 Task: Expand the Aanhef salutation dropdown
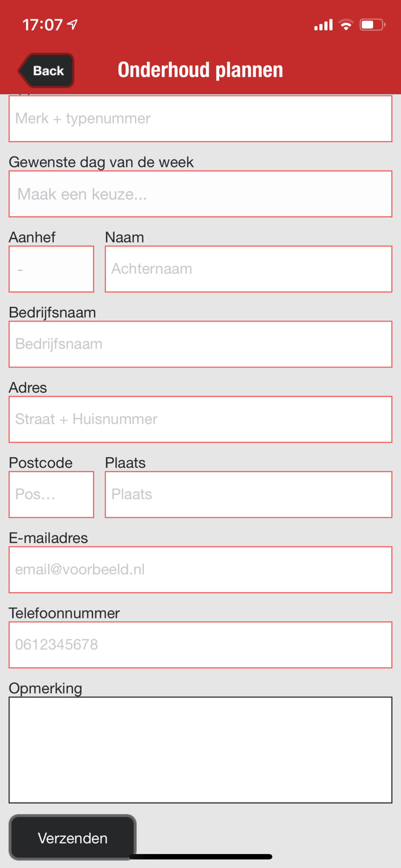[51, 269]
